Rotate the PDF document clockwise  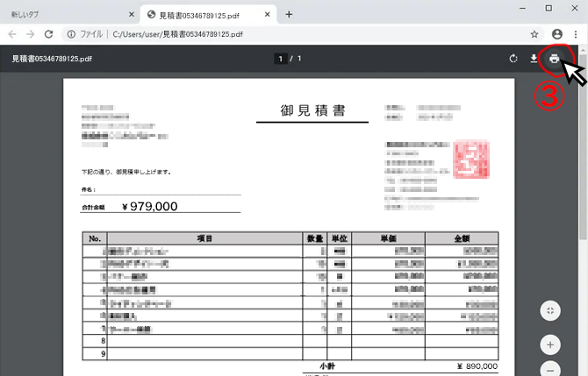513,59
